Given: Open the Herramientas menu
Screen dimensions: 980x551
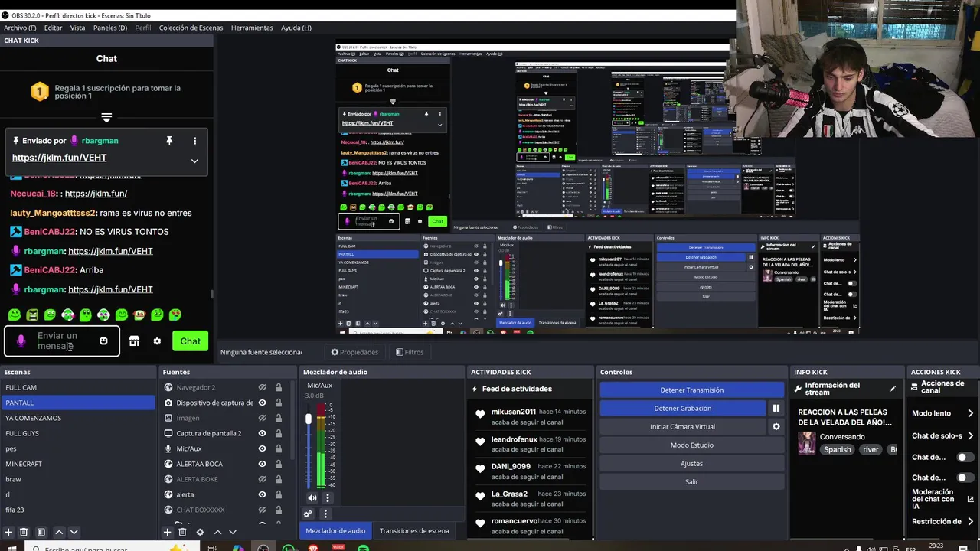Looking at the screenshot, I should (252, 28).
